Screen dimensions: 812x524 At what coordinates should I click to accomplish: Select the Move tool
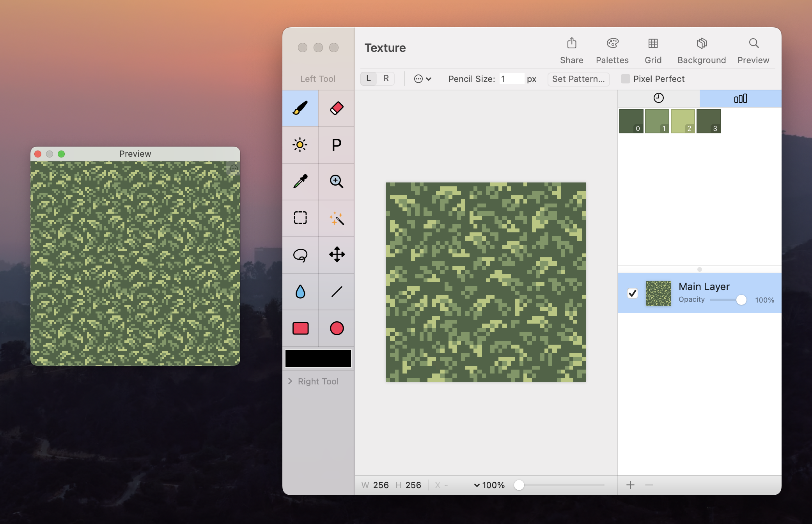pos(337,255)
